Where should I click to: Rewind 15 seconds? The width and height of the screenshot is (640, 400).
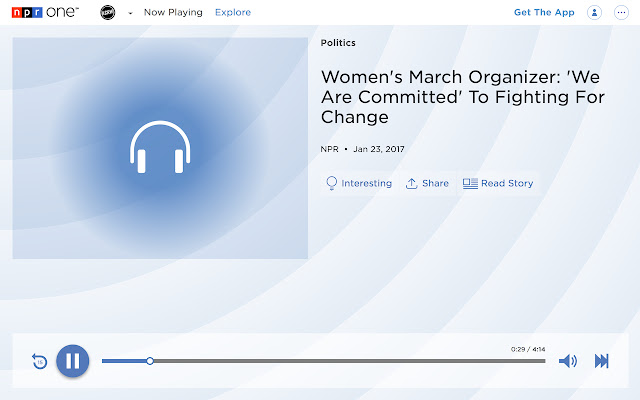pos(40,361)
